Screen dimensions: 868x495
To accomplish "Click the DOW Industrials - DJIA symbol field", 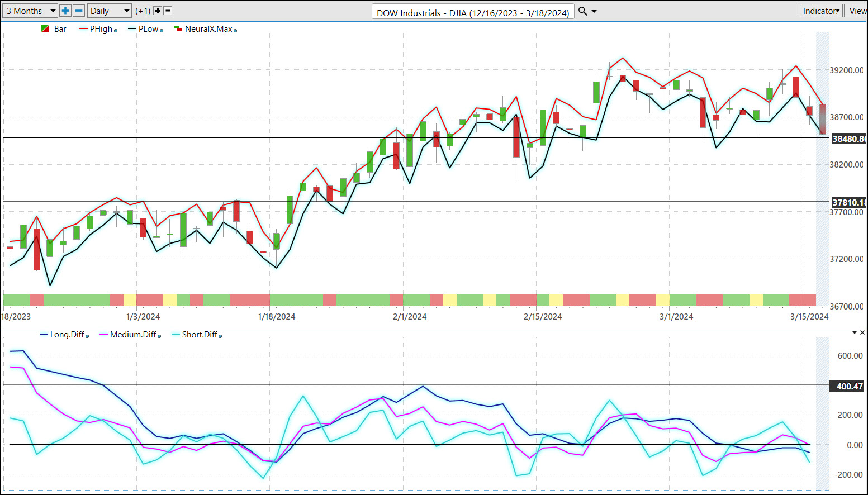I will 473,12.
